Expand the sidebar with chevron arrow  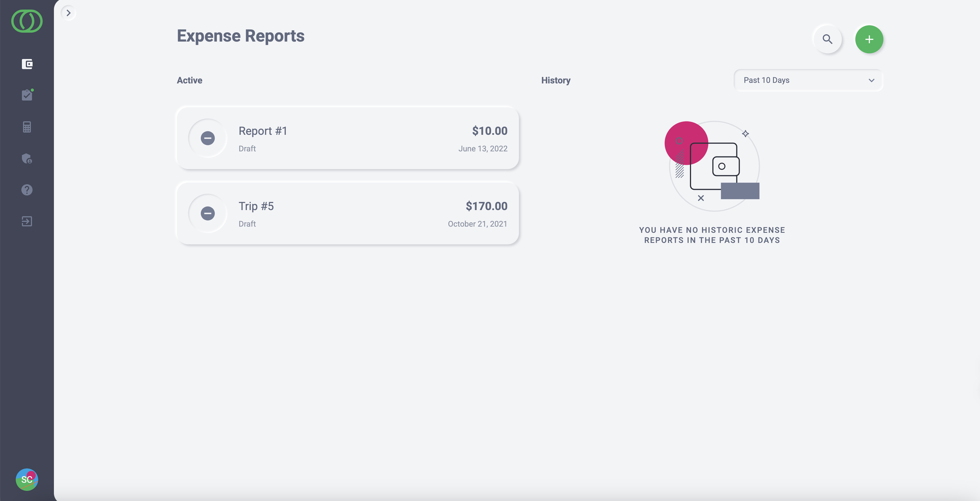tap(68, 13)
